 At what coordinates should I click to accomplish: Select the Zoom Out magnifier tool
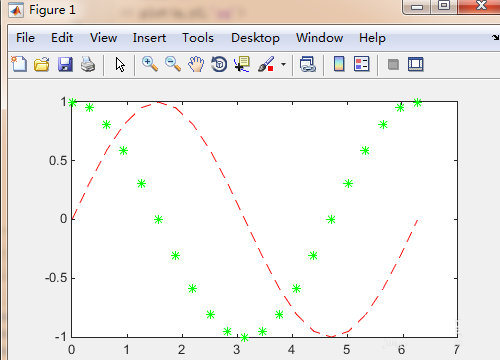pyautogui.click(x=173, y=64)
